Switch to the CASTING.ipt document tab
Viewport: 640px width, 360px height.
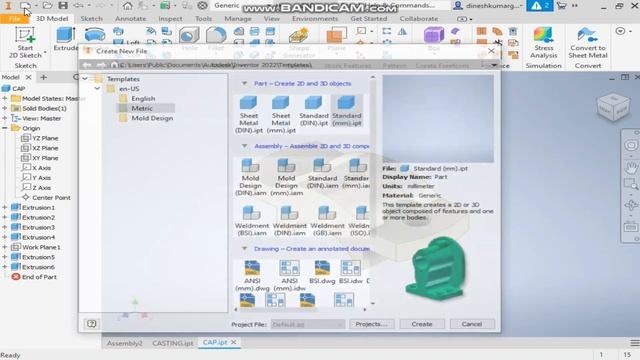click(x=173, y=343)
